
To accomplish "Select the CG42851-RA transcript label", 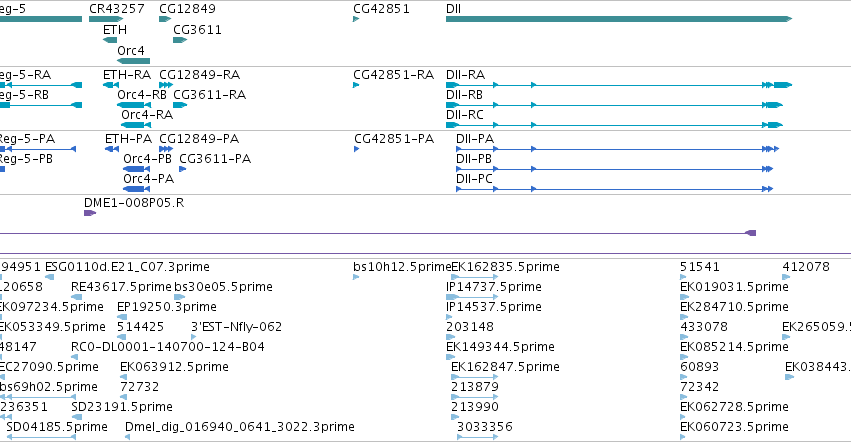I will [393, 74].
